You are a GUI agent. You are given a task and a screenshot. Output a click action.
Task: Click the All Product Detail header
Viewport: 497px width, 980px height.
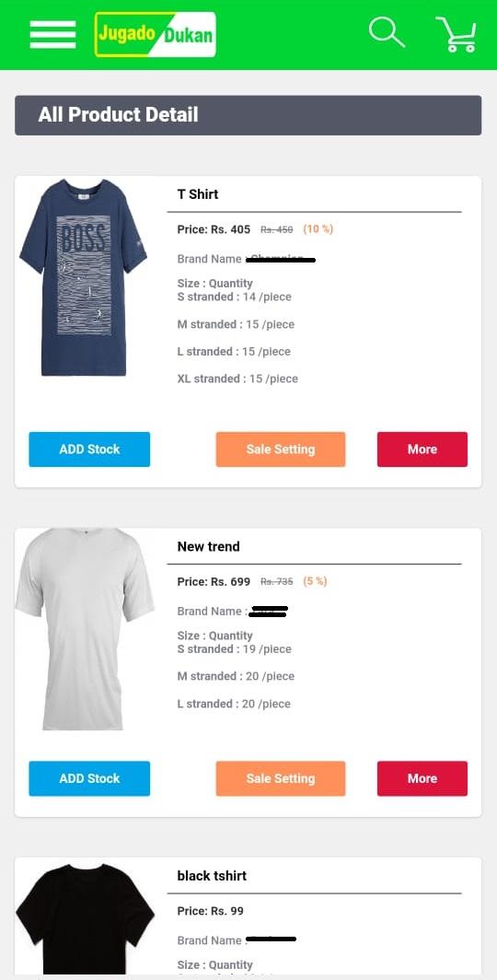coord(248,115)
